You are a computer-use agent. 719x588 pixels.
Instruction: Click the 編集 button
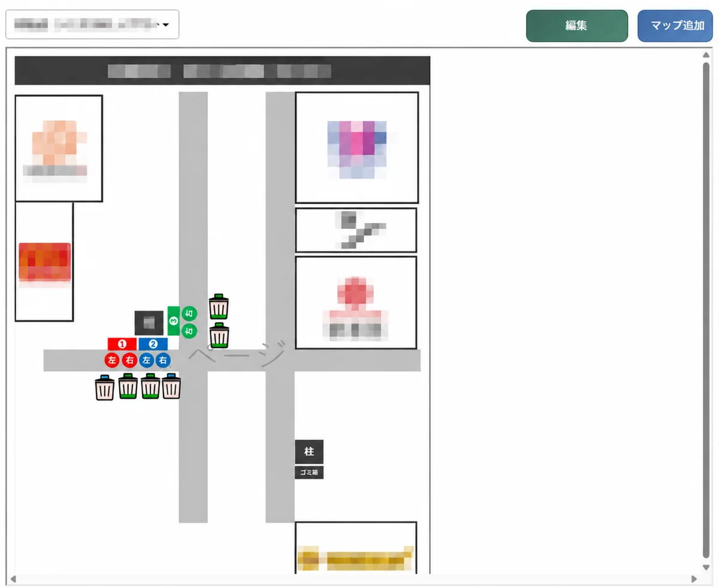coord(576,26)
